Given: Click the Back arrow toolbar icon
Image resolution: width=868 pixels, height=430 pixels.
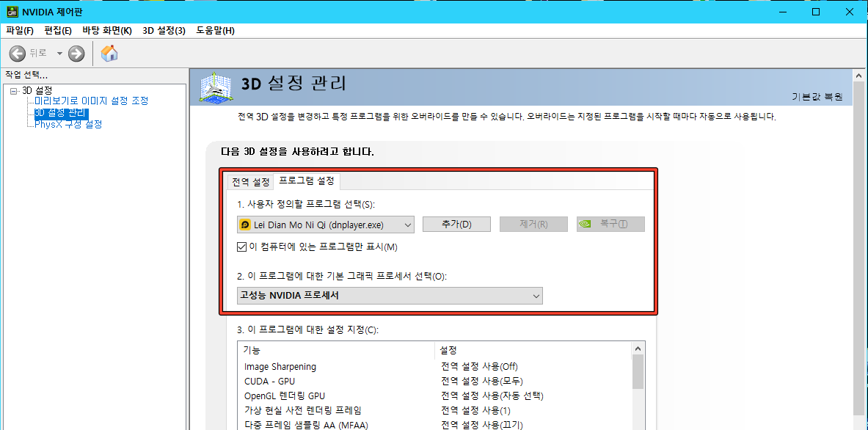Looking at the screenshot, I should [18, 53].
